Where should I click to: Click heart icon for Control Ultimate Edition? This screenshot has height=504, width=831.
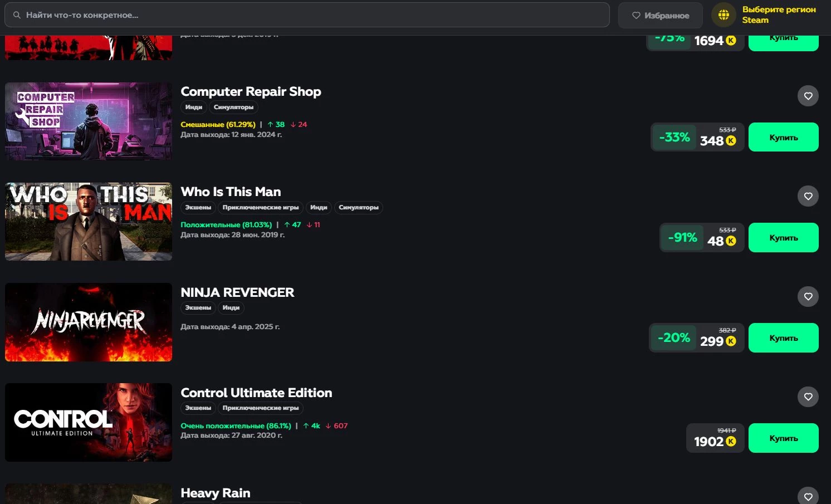coord(808,397)
